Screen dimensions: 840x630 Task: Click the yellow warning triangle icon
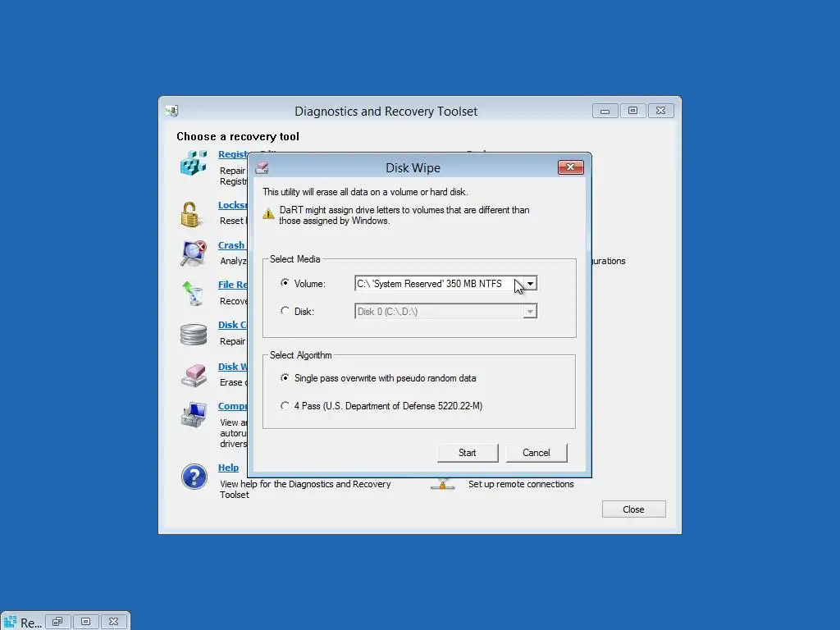268,214
